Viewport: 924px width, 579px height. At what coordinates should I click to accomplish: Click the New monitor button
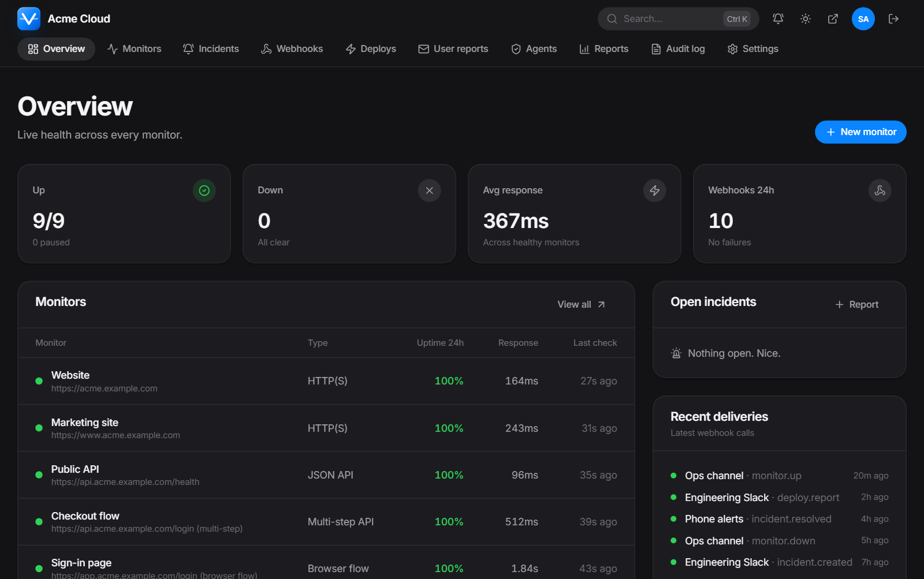point(860,132)
